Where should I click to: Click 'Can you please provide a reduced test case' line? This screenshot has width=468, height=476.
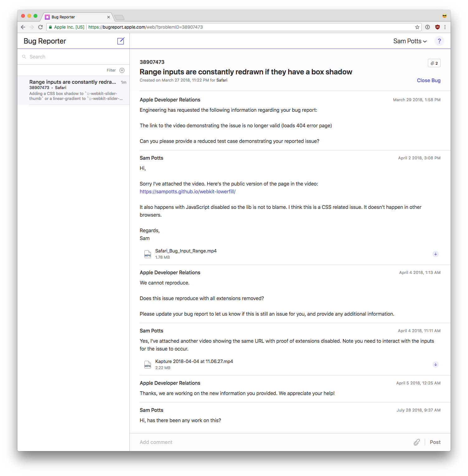click(x=230, y=141)
